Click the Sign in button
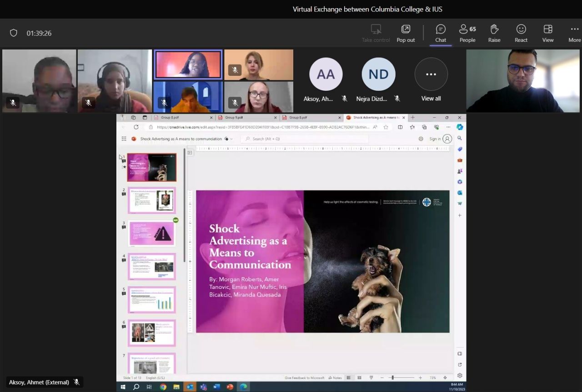The height and width of the screenshot is (392, 582). point(435,139)
